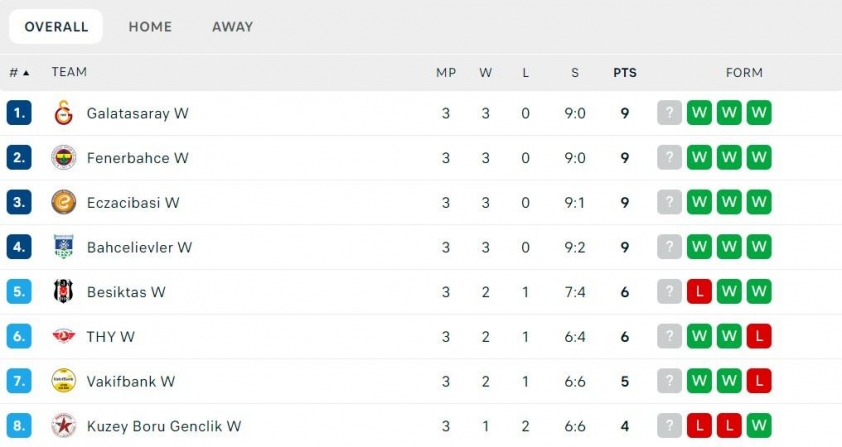The width and height of the screenshot is (842, 447).
Task: Click Besiktas W red L form badge
Action: pyautogui.click(x=699, y=291)
